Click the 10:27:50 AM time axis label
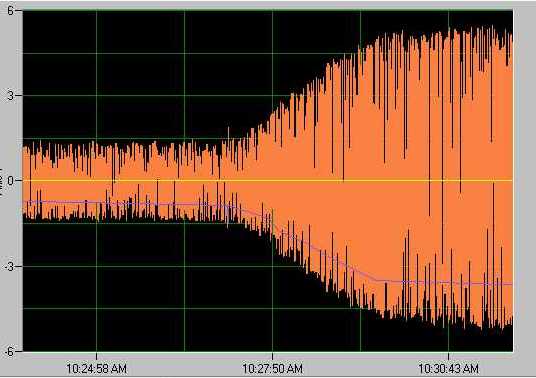 click(272, 369)
